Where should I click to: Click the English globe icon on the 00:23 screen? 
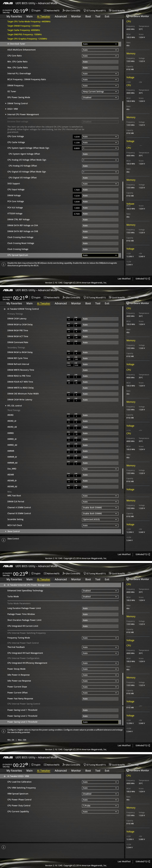point(32,573)
